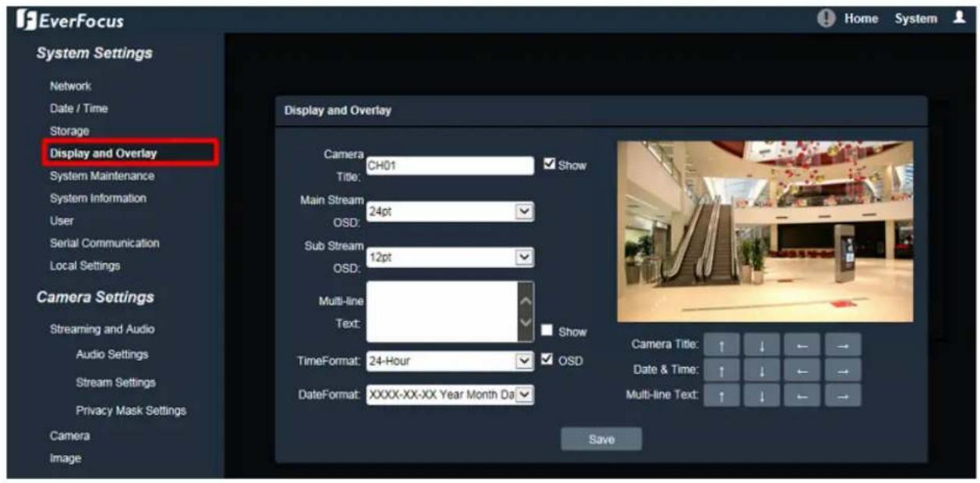Open the TimeFormat dropdown
Image resolution: width=980 pixels, height=483 pixels.
(x=450, y=361)
